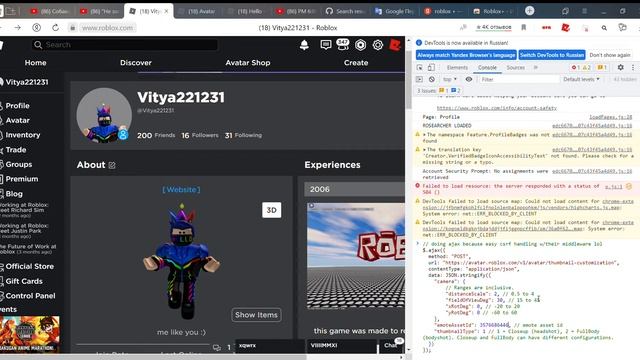
Task: Open the Roblox settings gear in navbar
Action: [378, 45]
